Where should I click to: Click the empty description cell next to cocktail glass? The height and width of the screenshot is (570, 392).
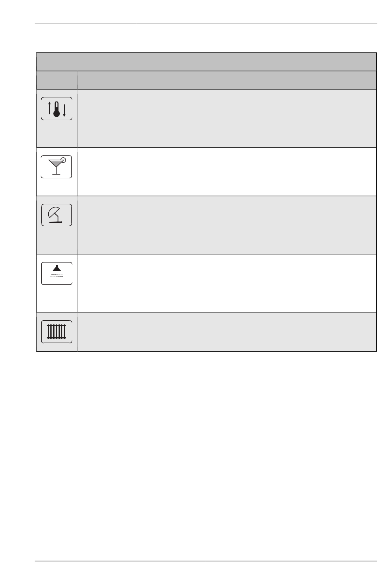(x=227, y=171)
